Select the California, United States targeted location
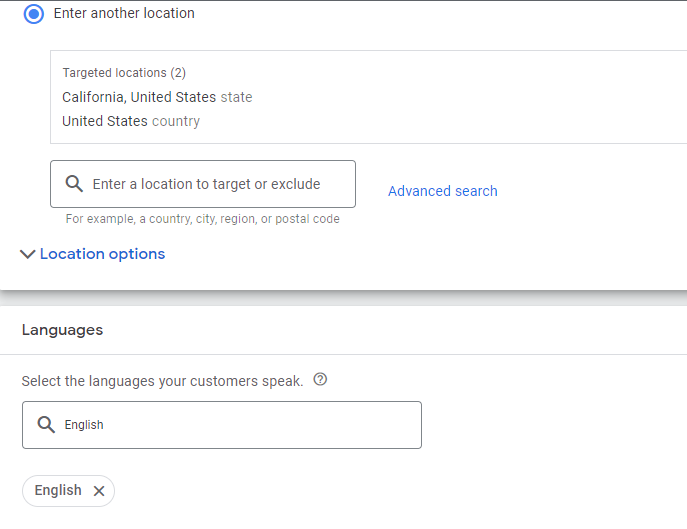687x529 pixels. point(139,97)
